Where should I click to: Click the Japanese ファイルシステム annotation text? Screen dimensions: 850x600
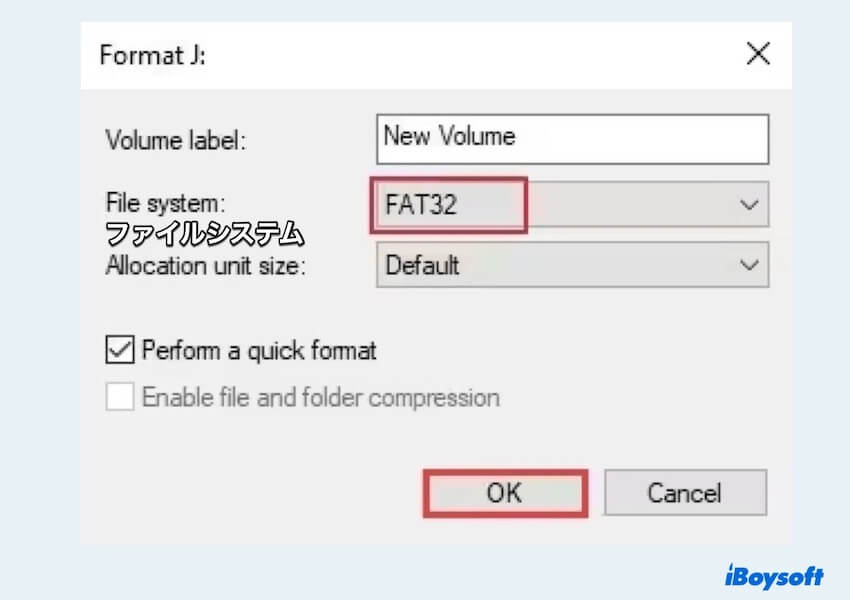[204, 235]
